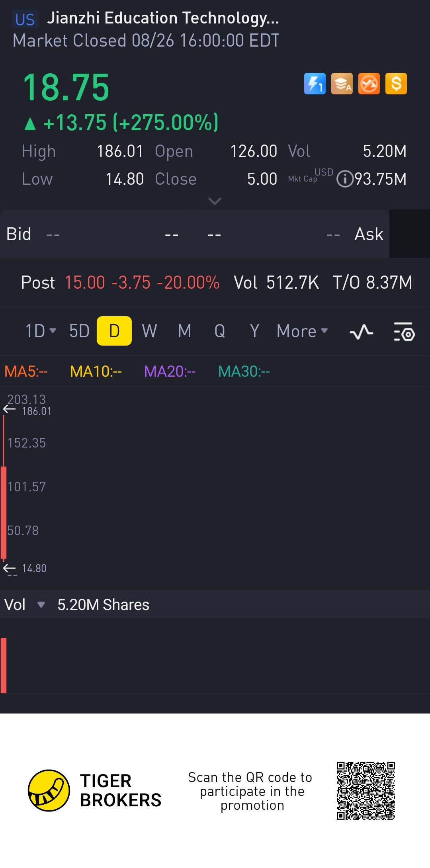The image size is (430, 868).
Task: Expand quote details with the chevron
Action: pos(215,201)
